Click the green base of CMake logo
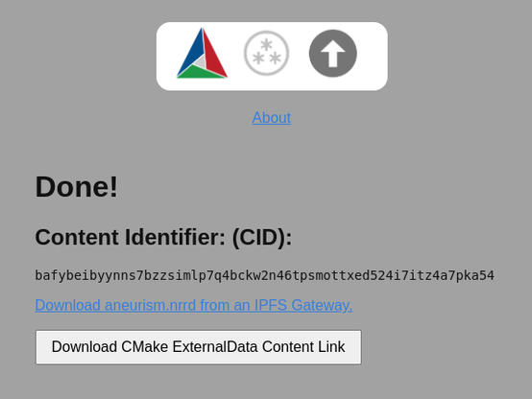The height and width of the screenshot is (399, 532). click(202, 72)
